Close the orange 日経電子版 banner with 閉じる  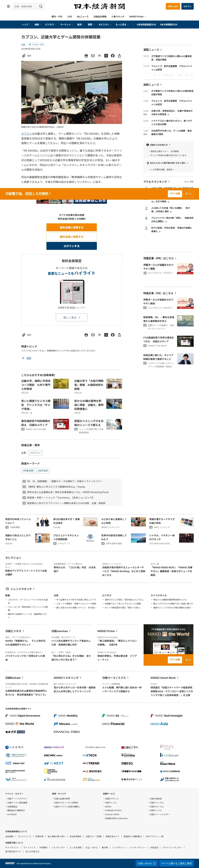(189, 193)
